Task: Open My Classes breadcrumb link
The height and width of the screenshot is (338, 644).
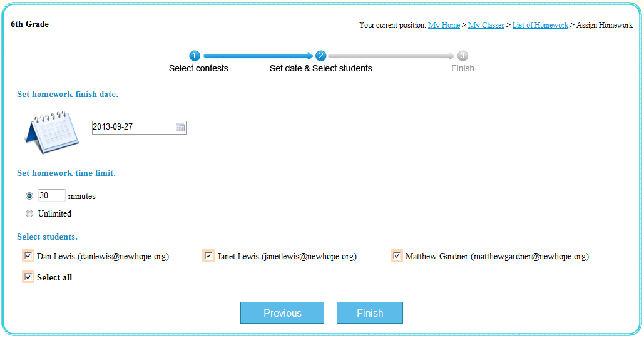Action: (486, 25)
